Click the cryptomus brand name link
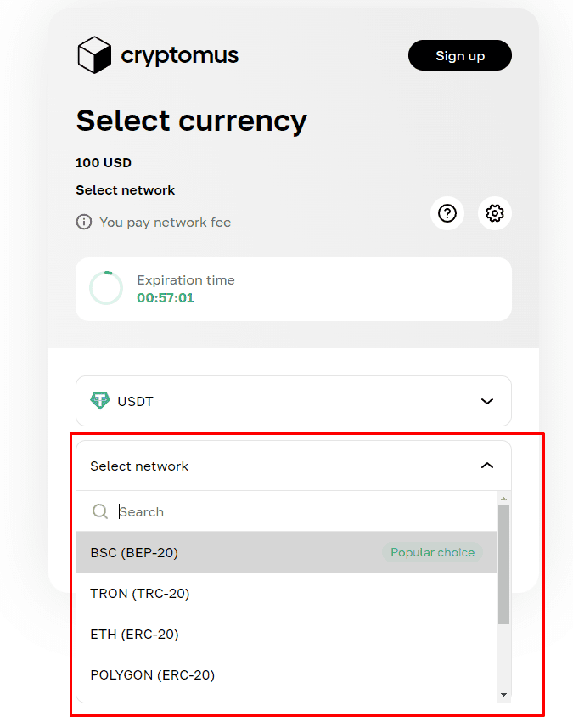This screenshot has width=573, height=728. point(179,56)
